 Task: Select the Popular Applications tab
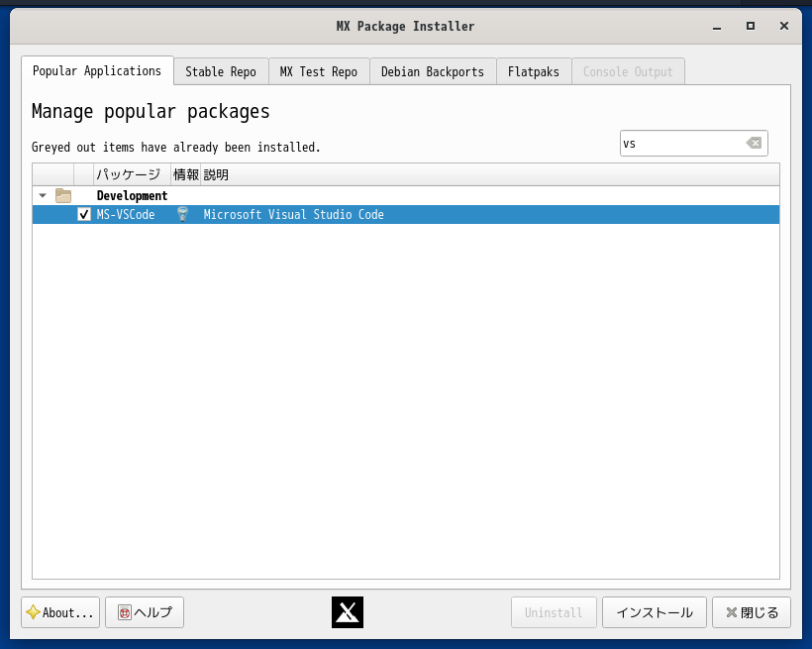[97, 70]
